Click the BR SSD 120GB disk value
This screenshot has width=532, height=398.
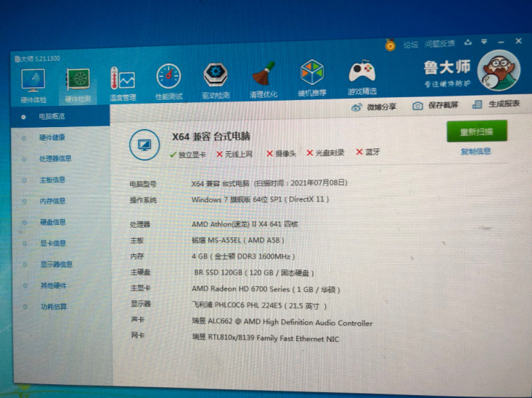254,272
